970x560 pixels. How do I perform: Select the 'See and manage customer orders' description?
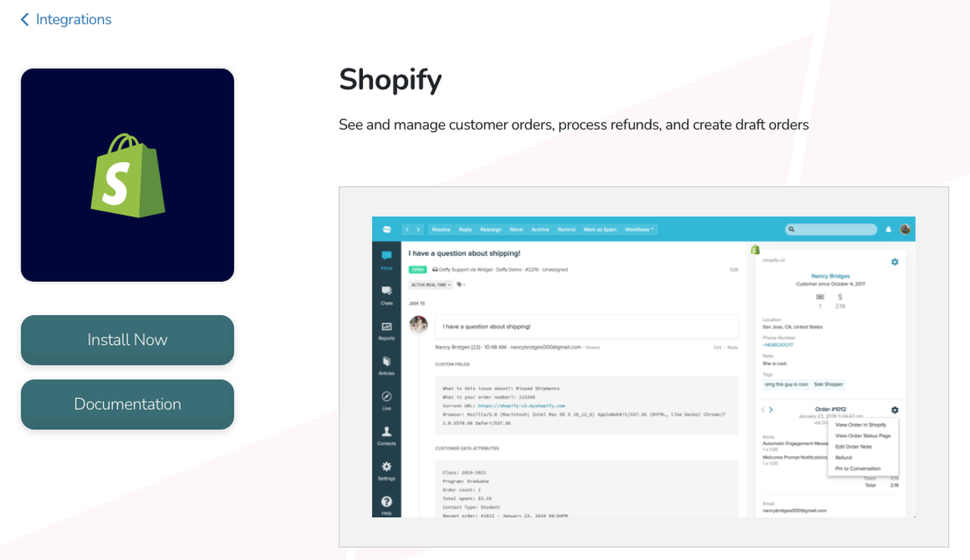tap(574, 124)
